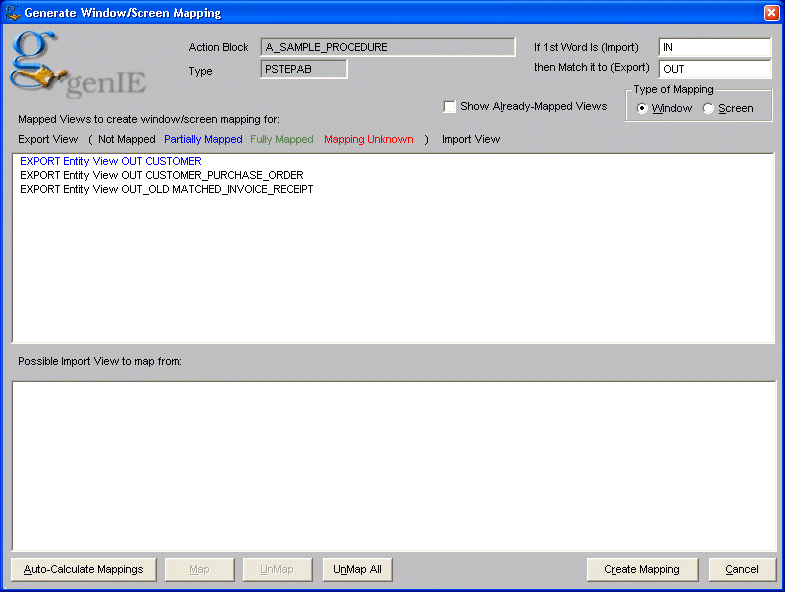Focus the Export match word field
This screenshot has height=592, width=785.
[714, 69]
